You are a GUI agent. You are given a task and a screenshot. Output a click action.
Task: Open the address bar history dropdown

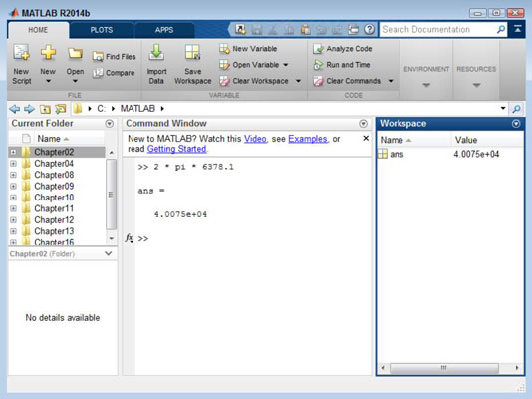pos(503,108)
